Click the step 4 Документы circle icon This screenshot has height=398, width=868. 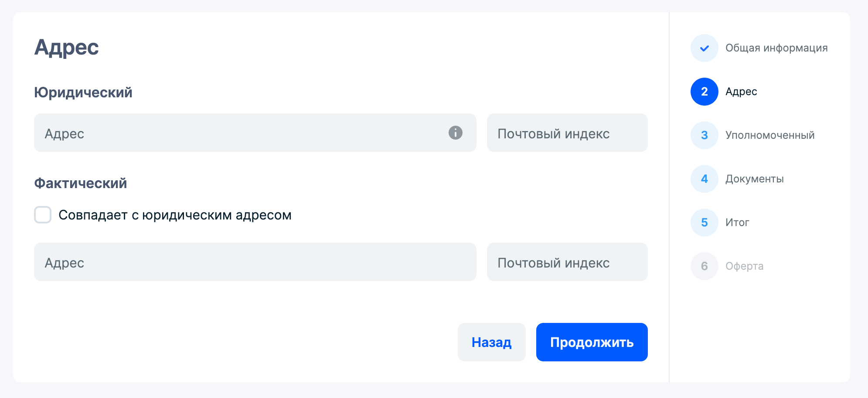[704, 179]
